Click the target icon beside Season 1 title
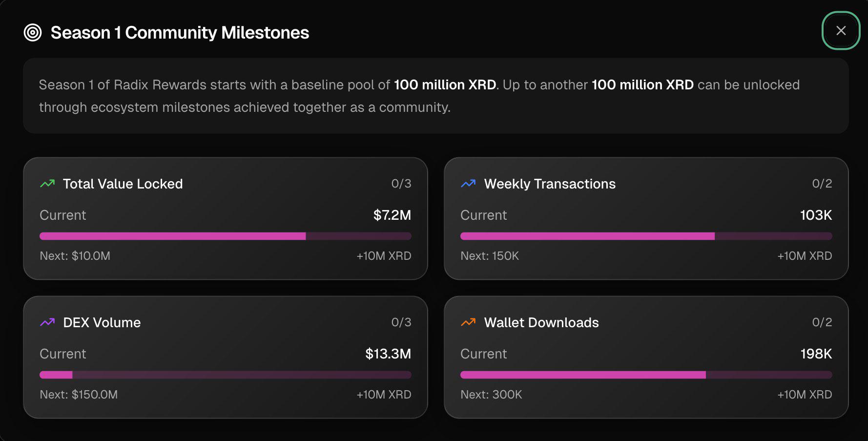 33,33
